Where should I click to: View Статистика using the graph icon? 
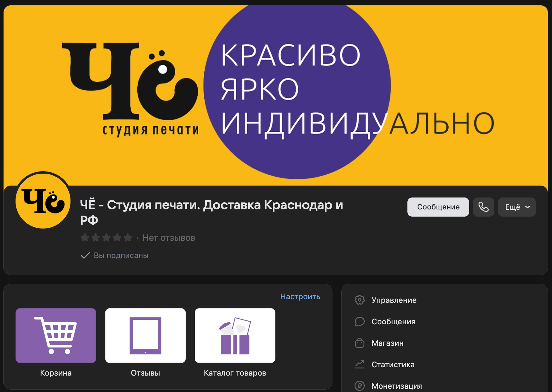(x=360, y=365)
